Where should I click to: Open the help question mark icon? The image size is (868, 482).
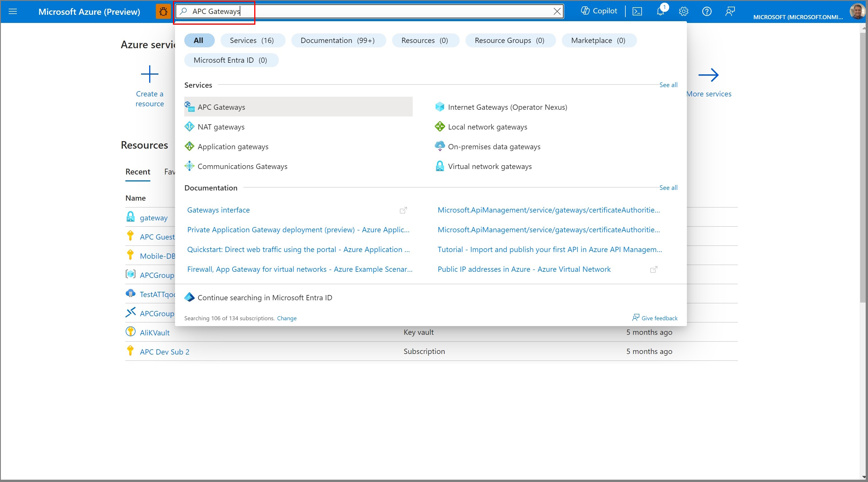pos(707,11)
